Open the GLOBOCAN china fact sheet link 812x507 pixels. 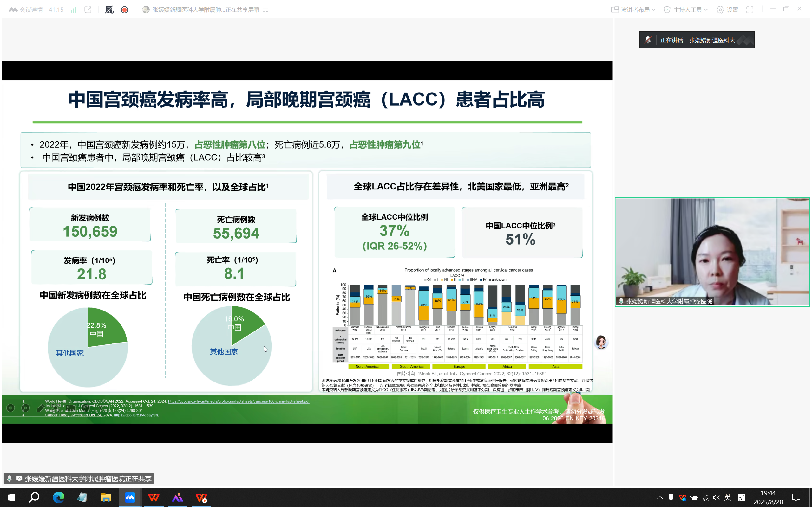pyautogui.click(x=239, y=401)
